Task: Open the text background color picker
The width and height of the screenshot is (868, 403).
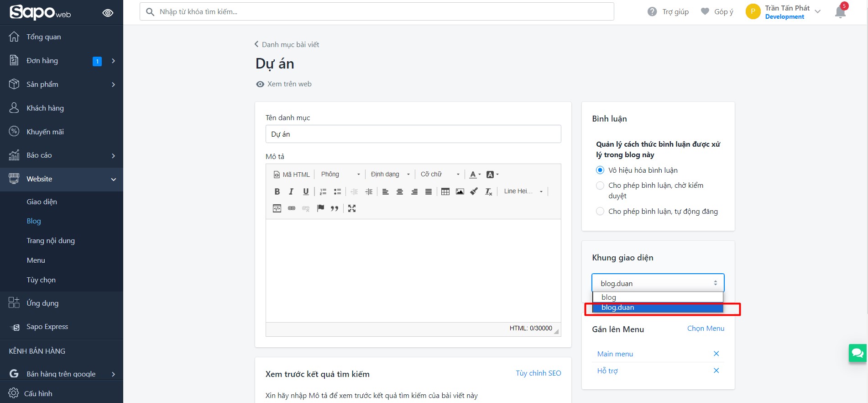Action: click(x=492, y=174)
